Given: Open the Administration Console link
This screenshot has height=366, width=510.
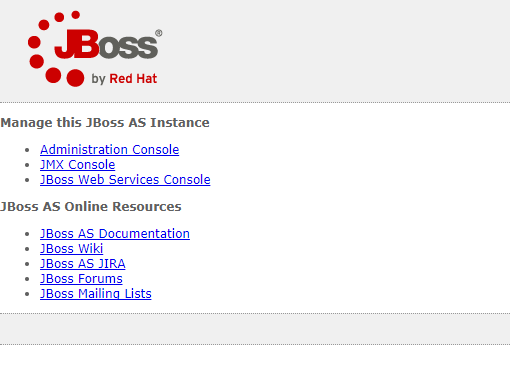Looking at the screenshot, I should tap(110, 150).
